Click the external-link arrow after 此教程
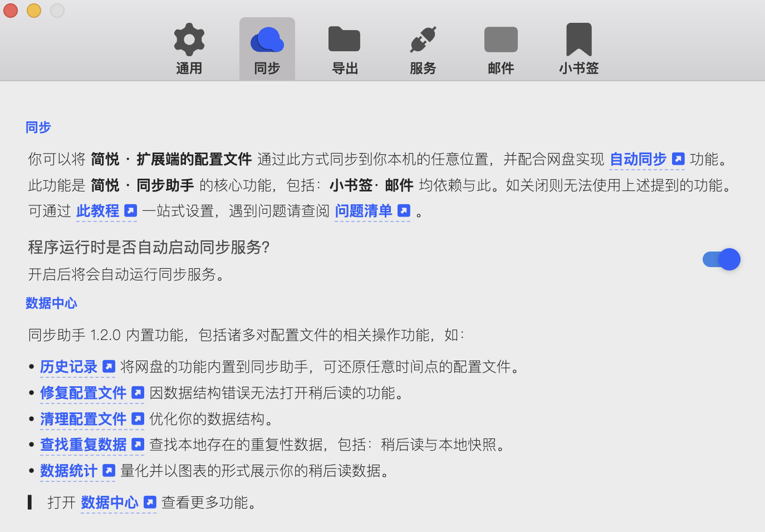This screenshot has width=765, height=532. point(130,211)
